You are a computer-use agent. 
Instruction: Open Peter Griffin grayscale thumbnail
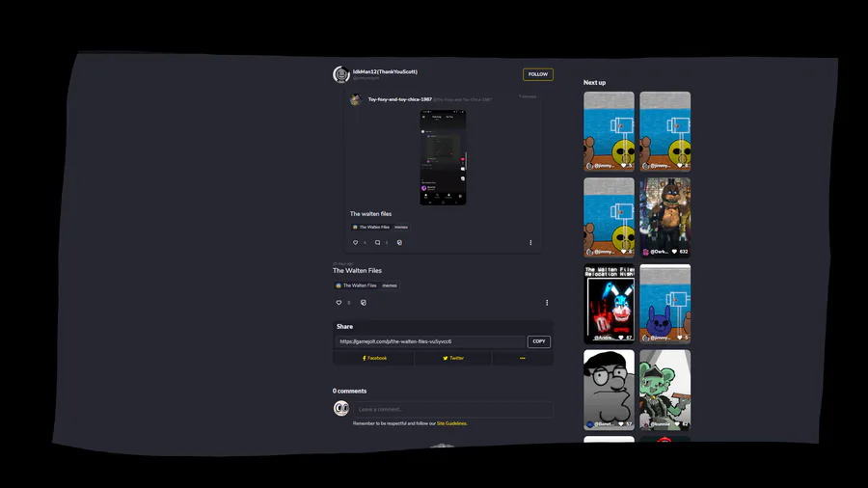(609, 390)
